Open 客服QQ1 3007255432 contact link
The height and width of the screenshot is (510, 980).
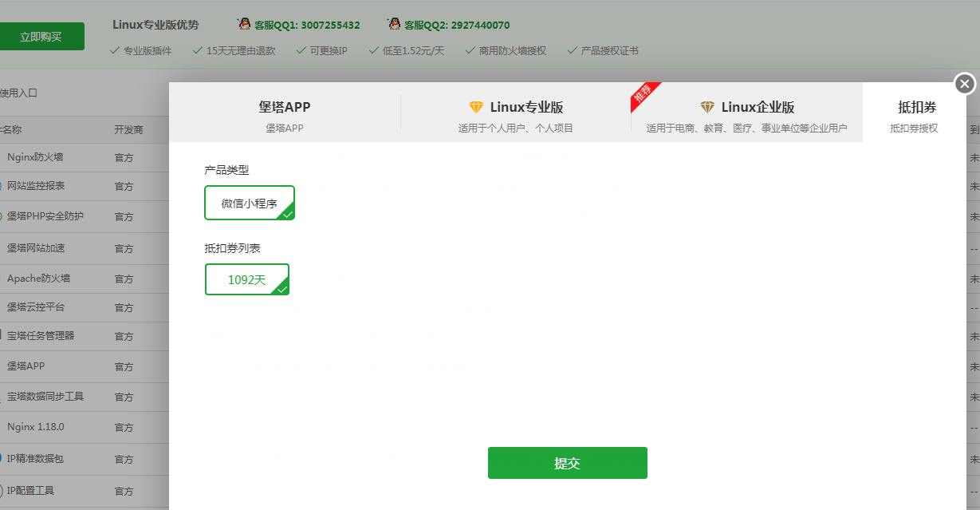[307, 25]
